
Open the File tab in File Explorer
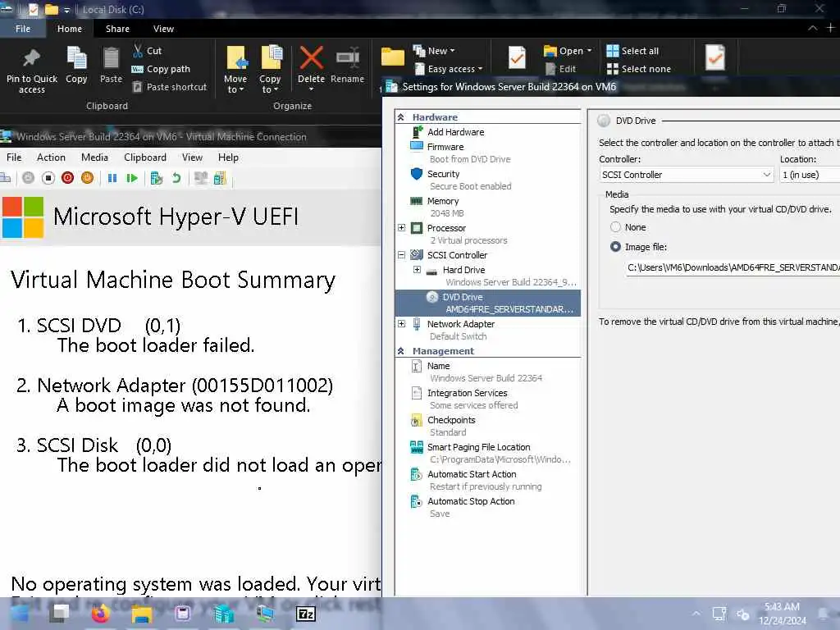[x=23, y=29]
